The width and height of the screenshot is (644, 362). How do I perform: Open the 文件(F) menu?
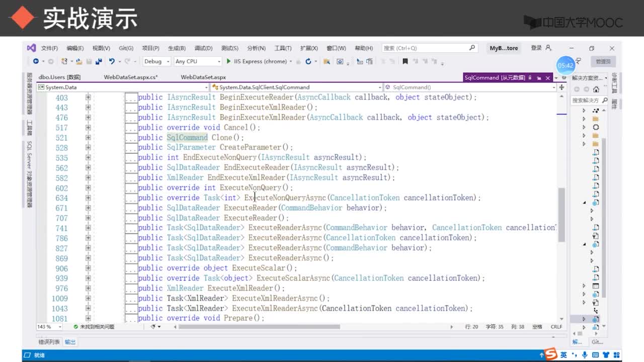(x=49, y=48)
